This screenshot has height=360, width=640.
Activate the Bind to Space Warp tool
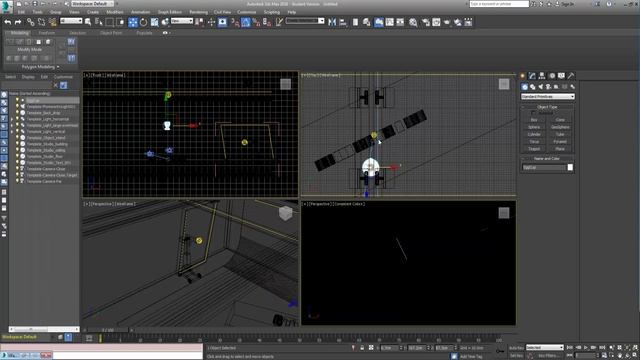coord(52,22)
